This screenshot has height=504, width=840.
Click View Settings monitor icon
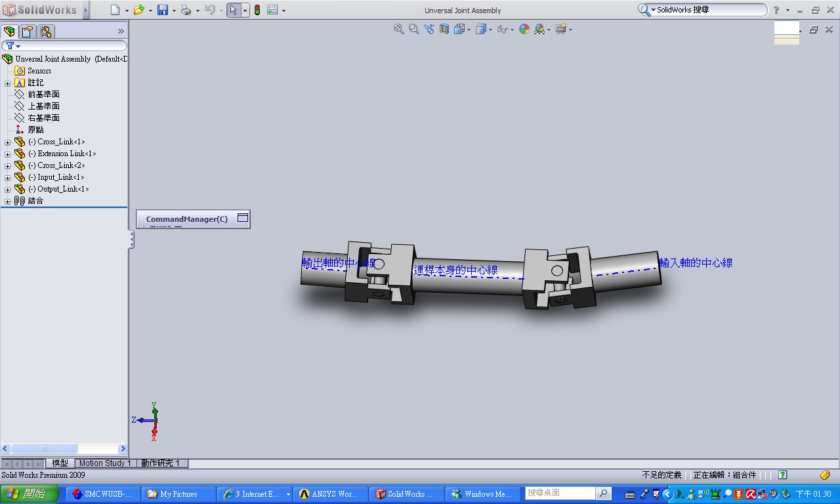tap(561, 29)
